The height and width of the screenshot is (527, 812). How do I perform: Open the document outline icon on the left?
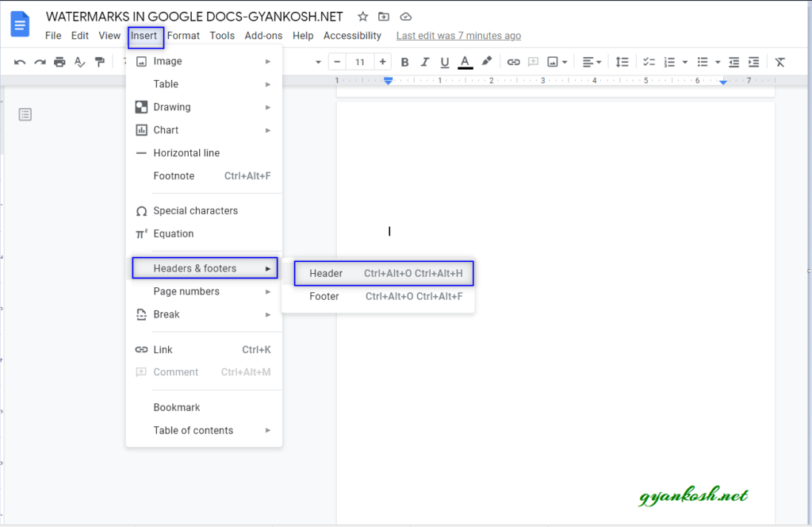point(25,114)
